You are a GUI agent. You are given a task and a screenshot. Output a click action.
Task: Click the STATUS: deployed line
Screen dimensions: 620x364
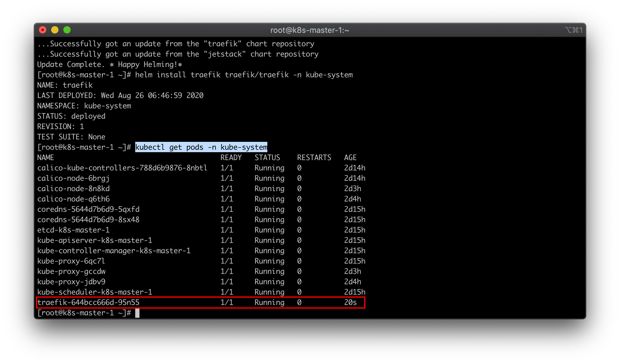(71, 116)
